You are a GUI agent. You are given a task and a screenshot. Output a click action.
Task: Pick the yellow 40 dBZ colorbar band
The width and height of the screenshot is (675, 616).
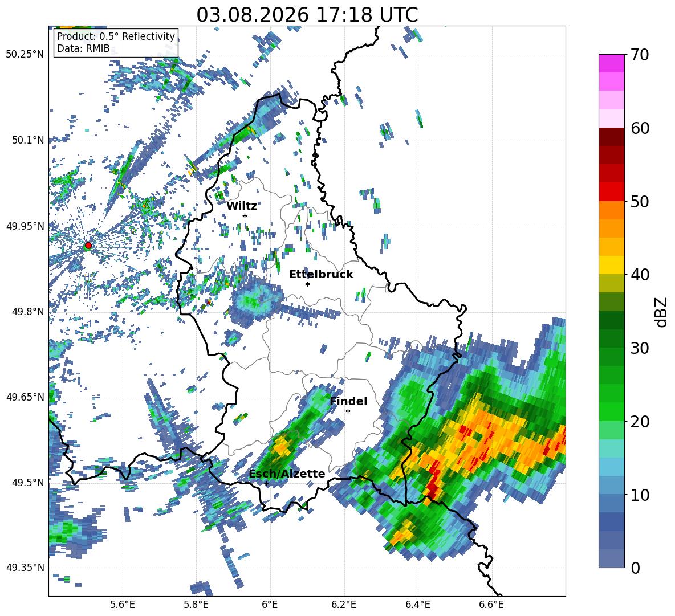(611, 265)
